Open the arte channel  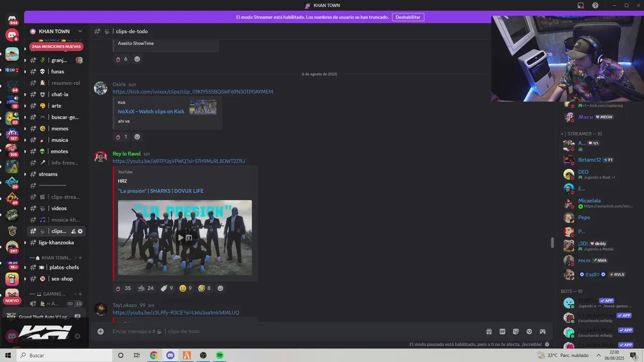(55, 106)
